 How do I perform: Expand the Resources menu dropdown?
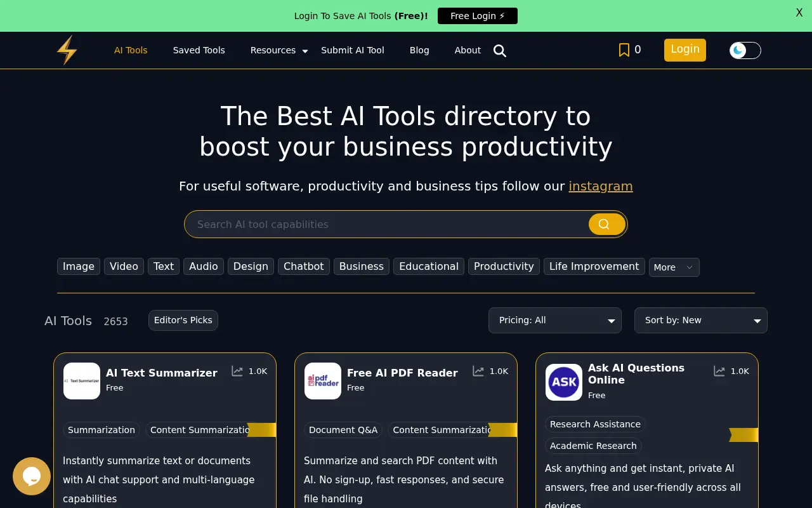tap(278, 50)
